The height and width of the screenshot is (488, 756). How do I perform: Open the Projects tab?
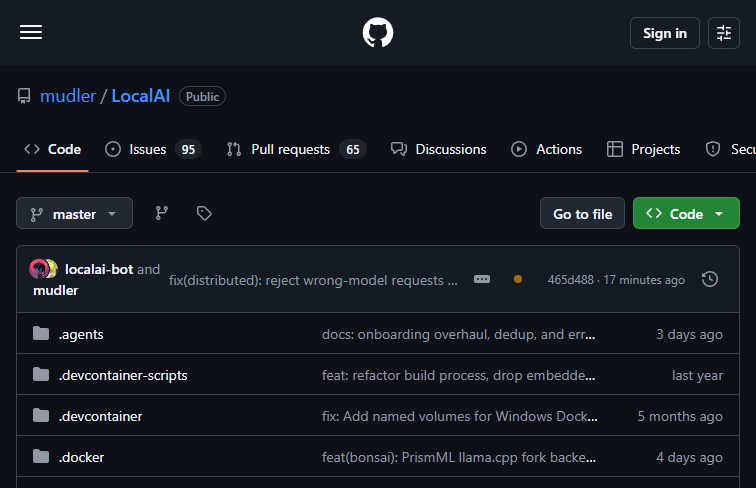(x=643, y=149)
